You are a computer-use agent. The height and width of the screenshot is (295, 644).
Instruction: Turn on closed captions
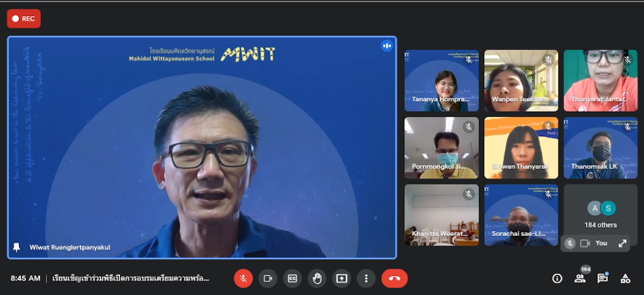pyautogui.click(x=292, y=278)
